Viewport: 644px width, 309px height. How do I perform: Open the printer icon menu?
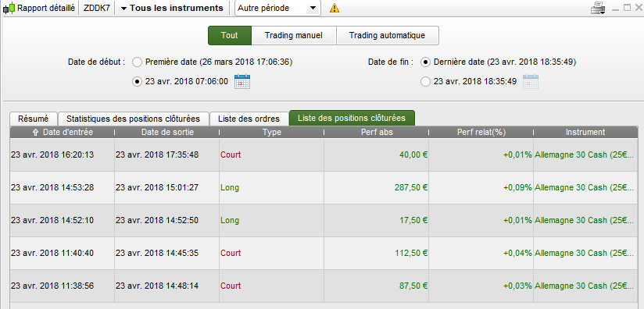point(598,8)
